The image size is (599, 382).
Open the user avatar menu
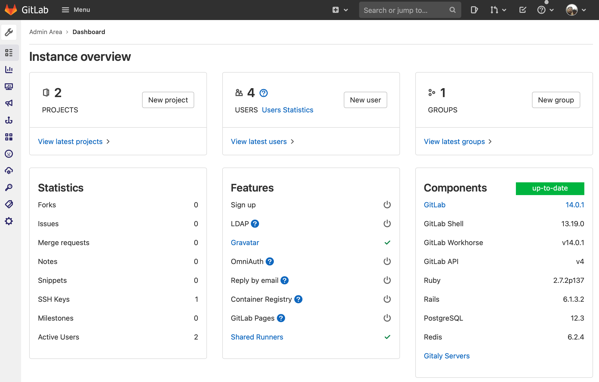tap(575, 10)
